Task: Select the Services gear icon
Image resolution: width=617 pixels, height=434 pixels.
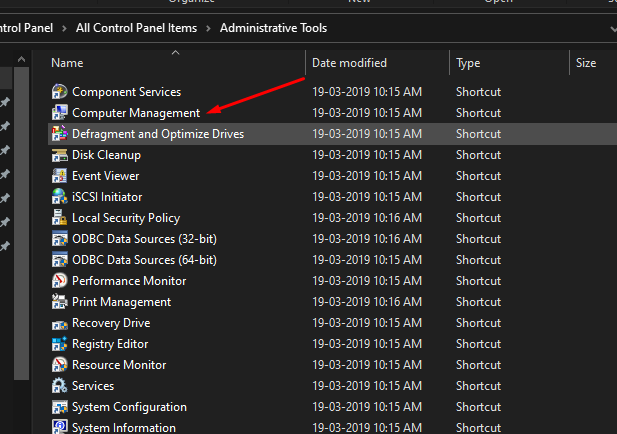Action: (x=59, y=386)
